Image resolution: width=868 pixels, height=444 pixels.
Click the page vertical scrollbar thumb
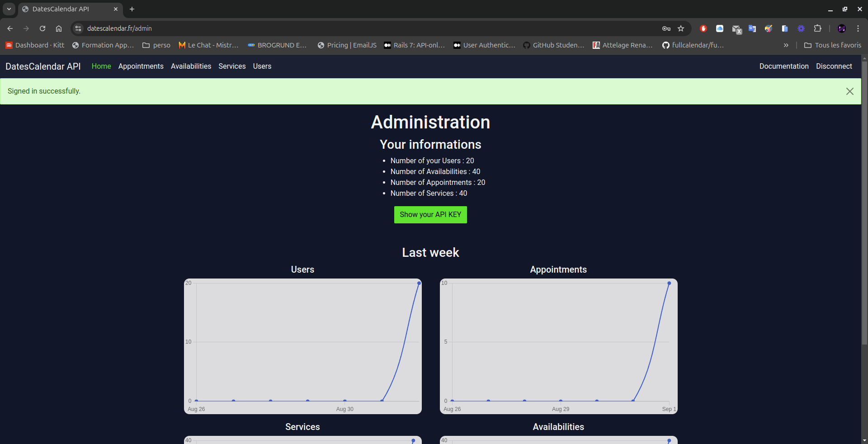point(864,203)
